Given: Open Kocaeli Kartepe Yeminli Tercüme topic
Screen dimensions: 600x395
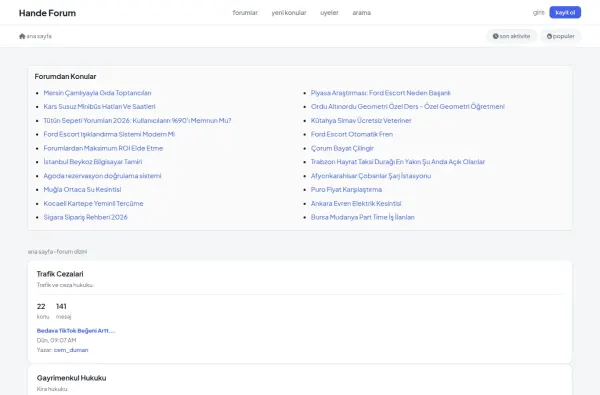Looking at the screenshot, I should 93,204.
